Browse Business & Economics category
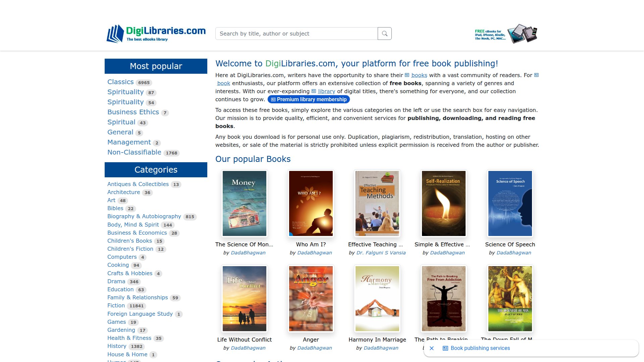The width and height of the screenshot is (644, 362). click(137, 233)
